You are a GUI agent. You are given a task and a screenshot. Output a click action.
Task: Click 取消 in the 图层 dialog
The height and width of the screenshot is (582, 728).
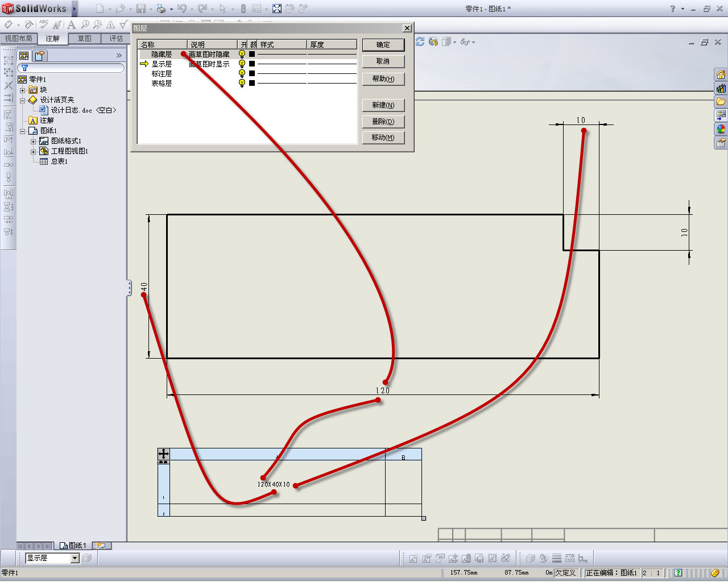click(x=383, y=61)
